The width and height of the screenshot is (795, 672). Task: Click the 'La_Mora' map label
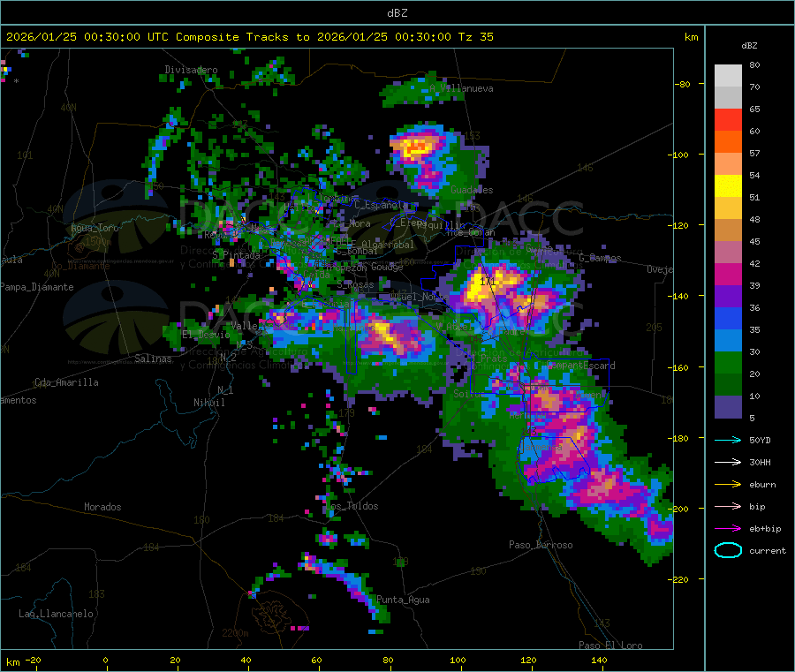352,223
